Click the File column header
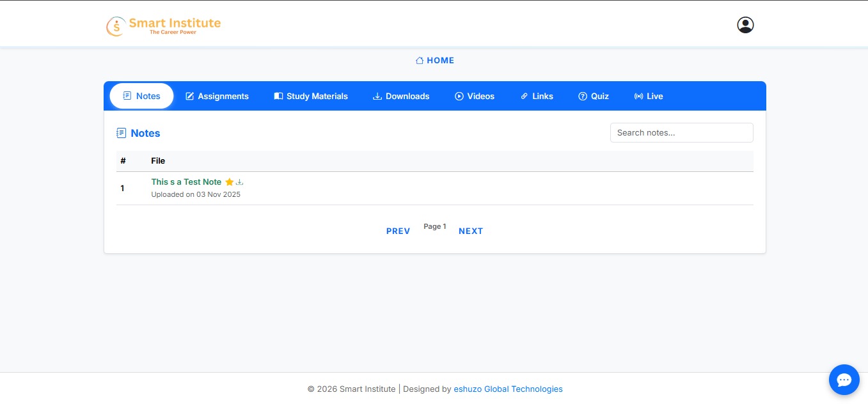The height and width of the screenshot is (404, 868). pos(158,161)
